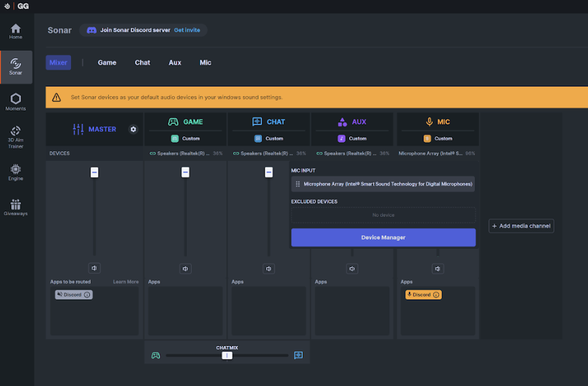Mute the Aux channel
Screen dimensions: 588x386
tap(352, 269)
